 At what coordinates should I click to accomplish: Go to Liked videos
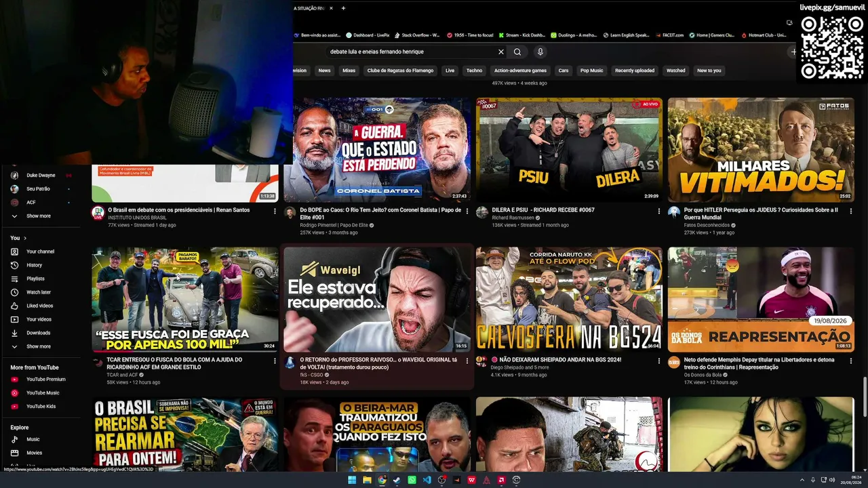tap(40, 306)
